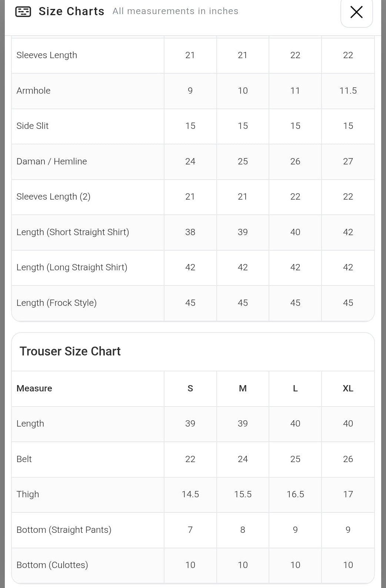Select the Length (Short Straight Shirt) label
Image resolution: width=386 pixels, height=588 pixels.
[73, 232]
